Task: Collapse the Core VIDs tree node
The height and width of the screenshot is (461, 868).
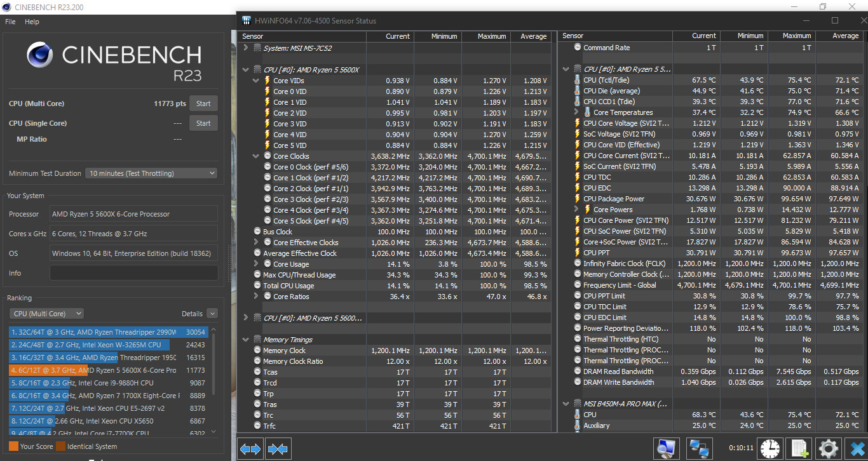Action: pos(255,81)
